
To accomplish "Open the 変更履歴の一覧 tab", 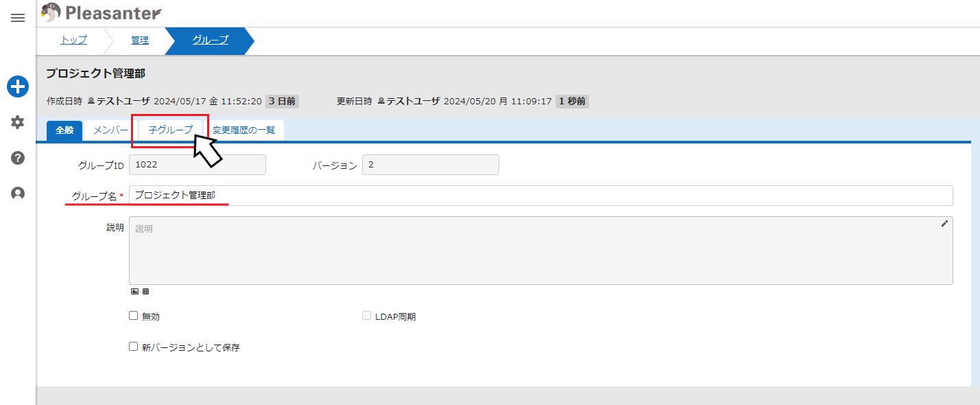I will 243,130.
